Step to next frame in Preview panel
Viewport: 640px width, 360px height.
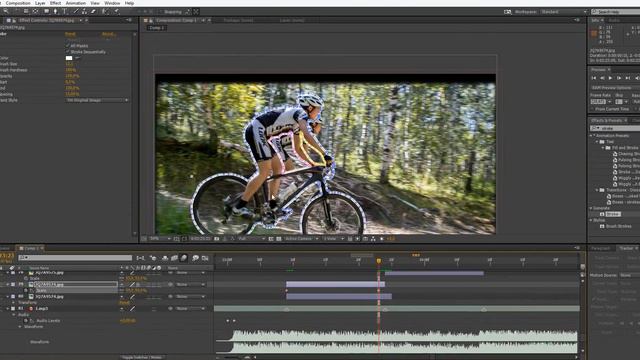coord(619,78)
